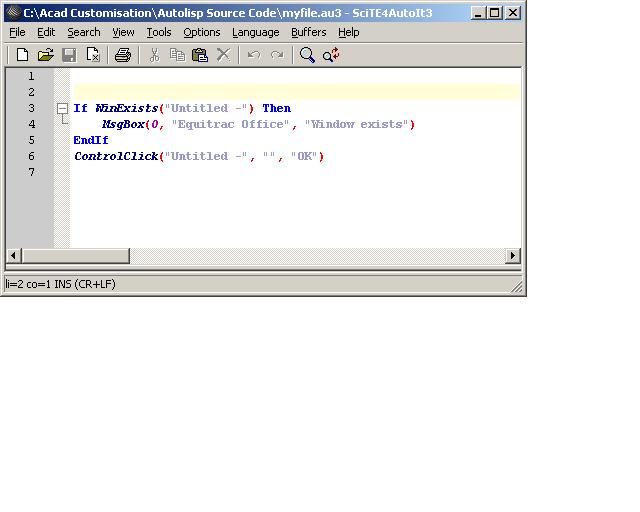Click the horizontal scrollbar left arrow

[x=14, y=256]
